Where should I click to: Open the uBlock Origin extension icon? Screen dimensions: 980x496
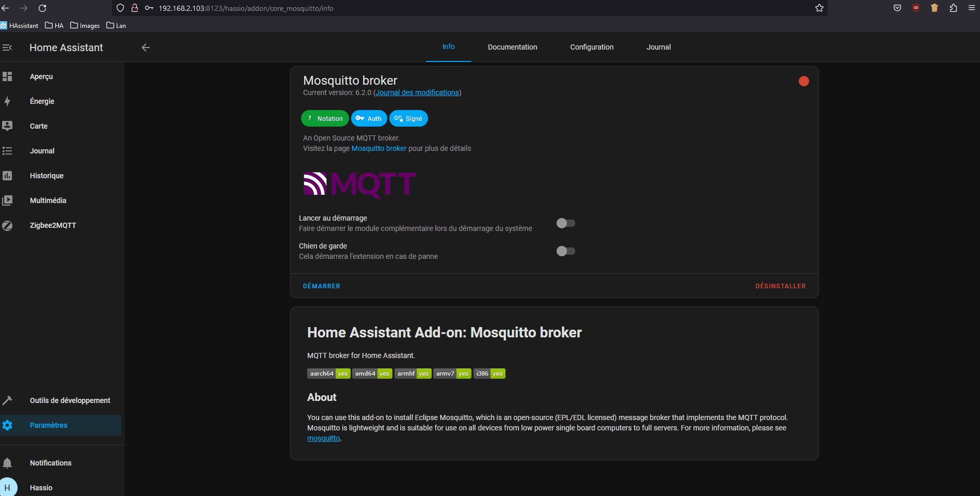click(x=916, y=8)
